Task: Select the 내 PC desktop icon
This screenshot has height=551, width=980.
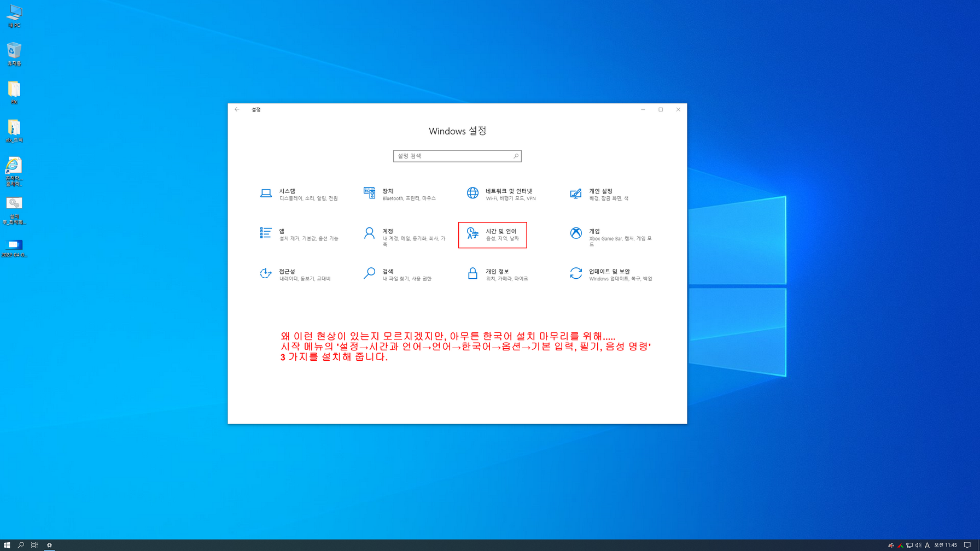Action: click(14, 16)
